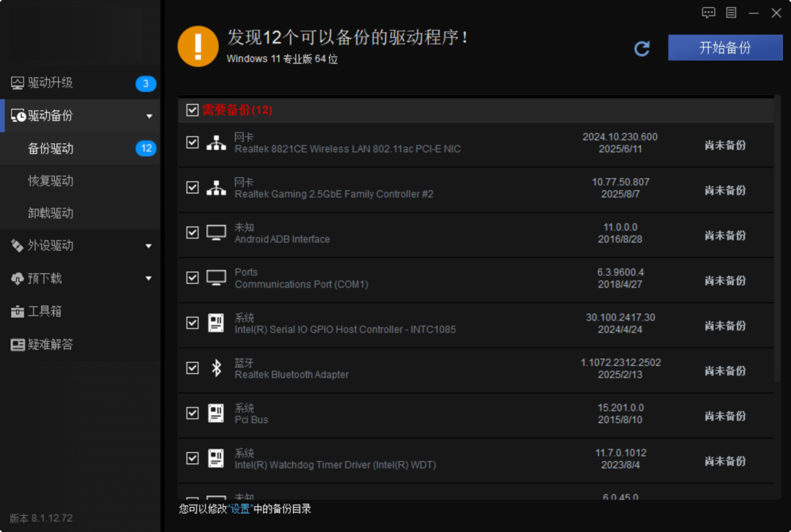Click version text 1.1072.2312.2502

(620, 362)
